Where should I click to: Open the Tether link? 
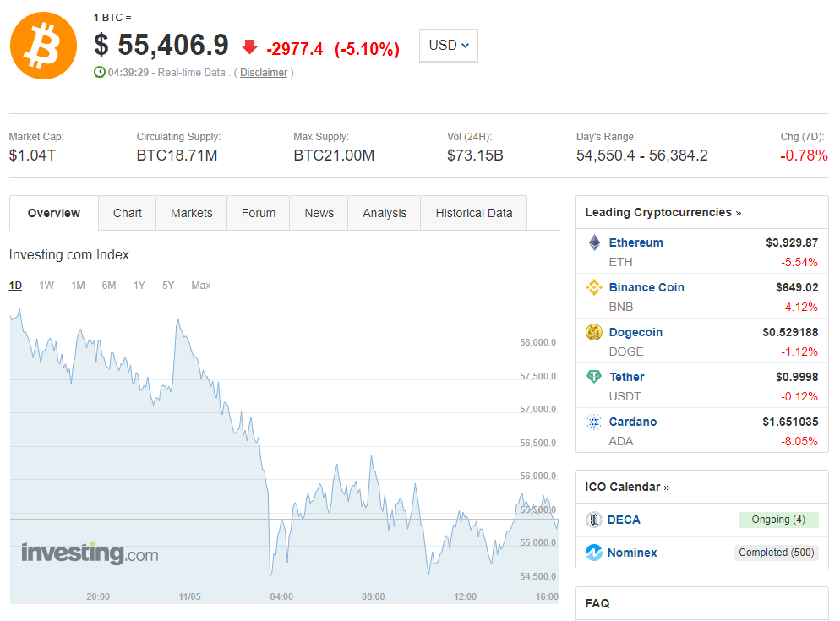point(627,377)
